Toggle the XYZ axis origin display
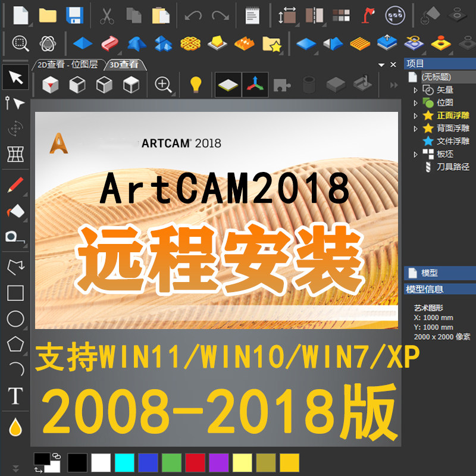Image resolution: width=476 pixels, height=476 pixels. pos(255,84)
